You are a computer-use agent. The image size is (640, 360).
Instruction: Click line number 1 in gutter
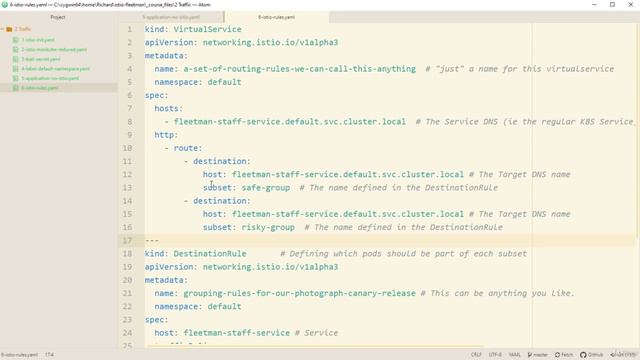point(129,29)
